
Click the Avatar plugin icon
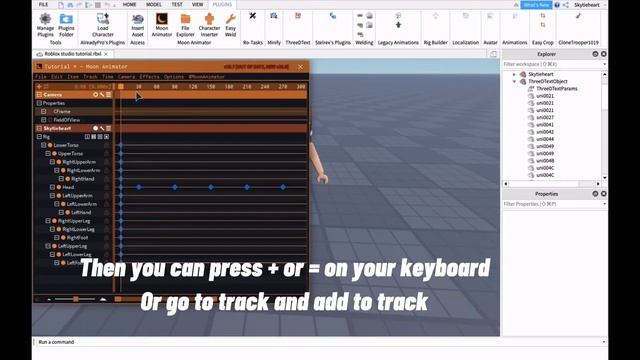pyautogui.click(x=490, y=16)
